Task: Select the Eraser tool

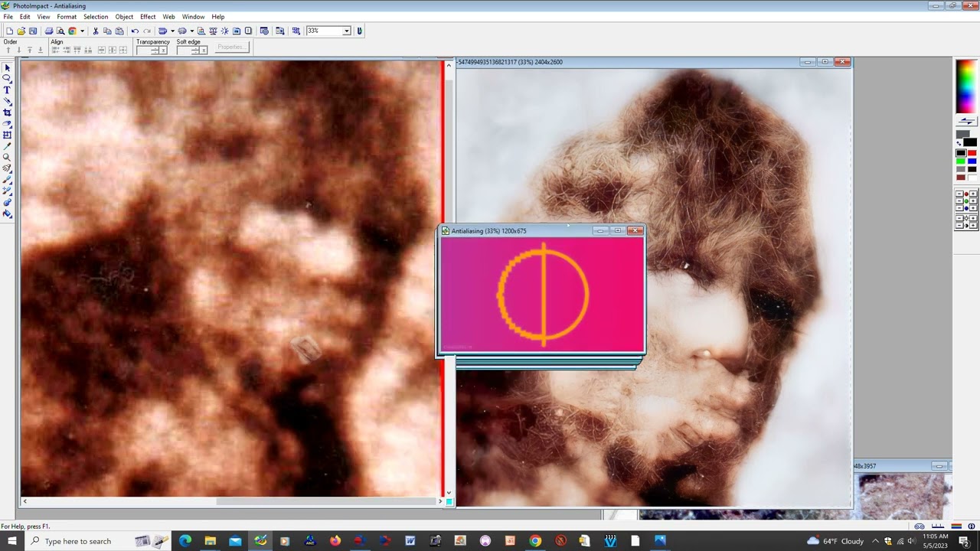Action: pos(8,123)
